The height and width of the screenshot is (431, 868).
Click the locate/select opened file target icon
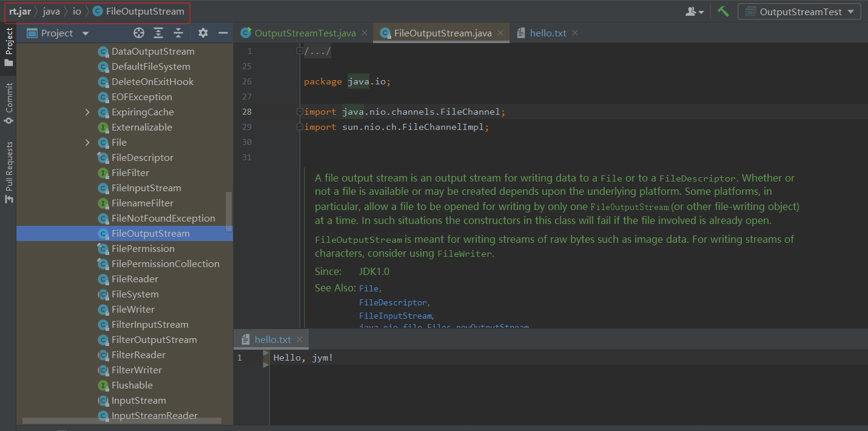(139, 33)
